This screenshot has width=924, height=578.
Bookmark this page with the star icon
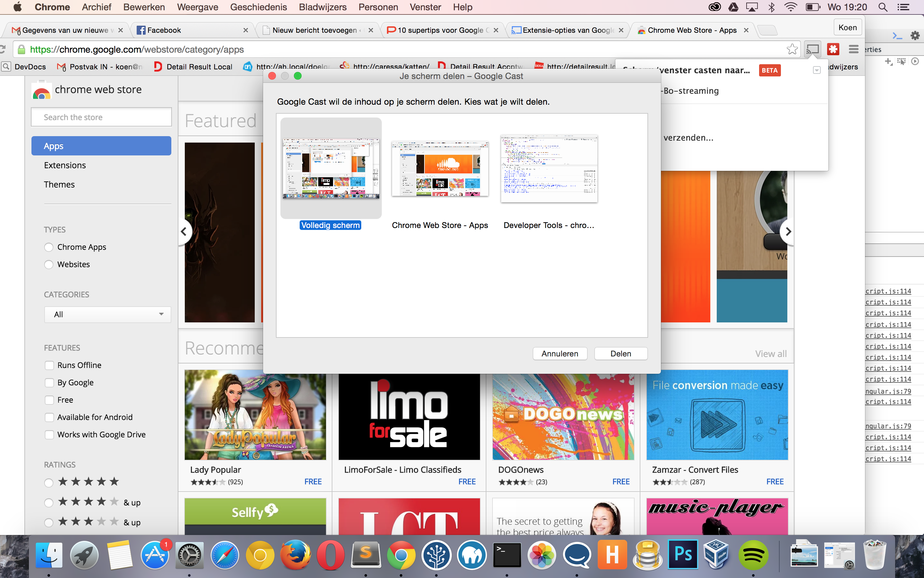792,49
